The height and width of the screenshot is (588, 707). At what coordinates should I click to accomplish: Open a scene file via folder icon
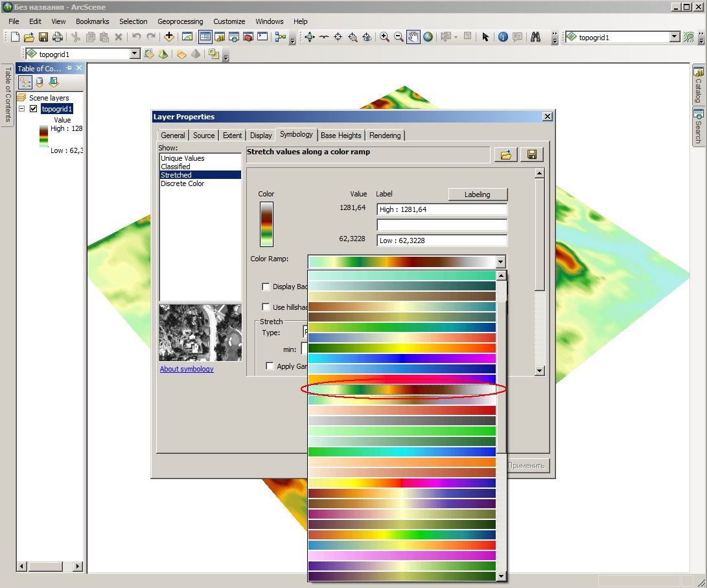pyautogui.click(x=29, y=37)
